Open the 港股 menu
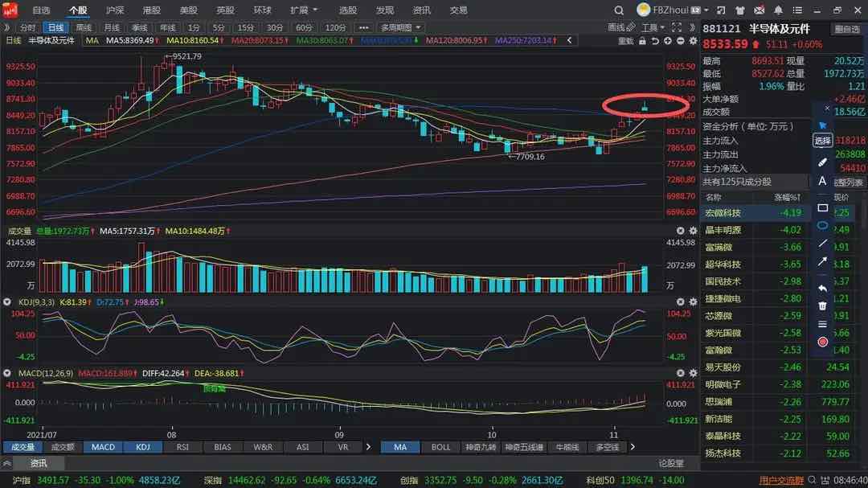868x488 pixels. (x=151, y=10)
